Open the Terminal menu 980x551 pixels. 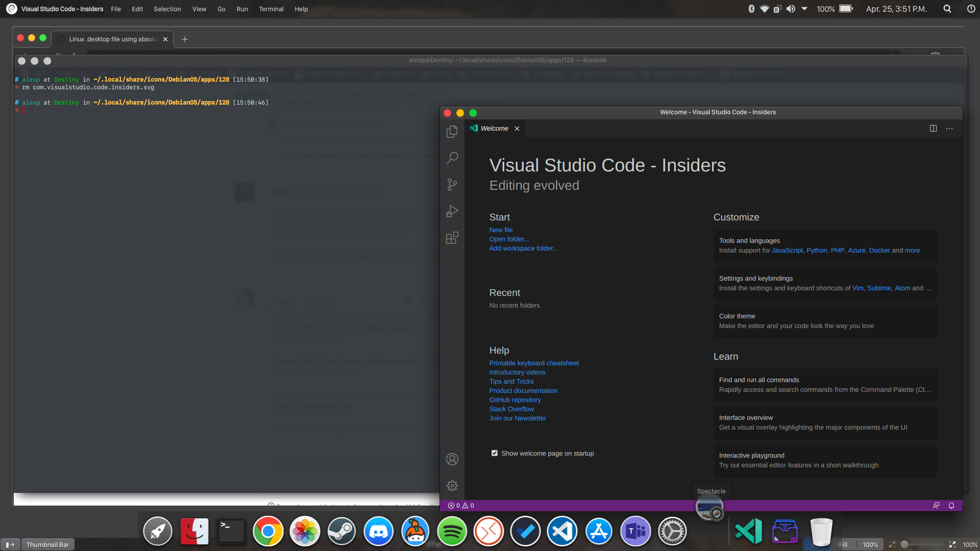pos(271,9)
